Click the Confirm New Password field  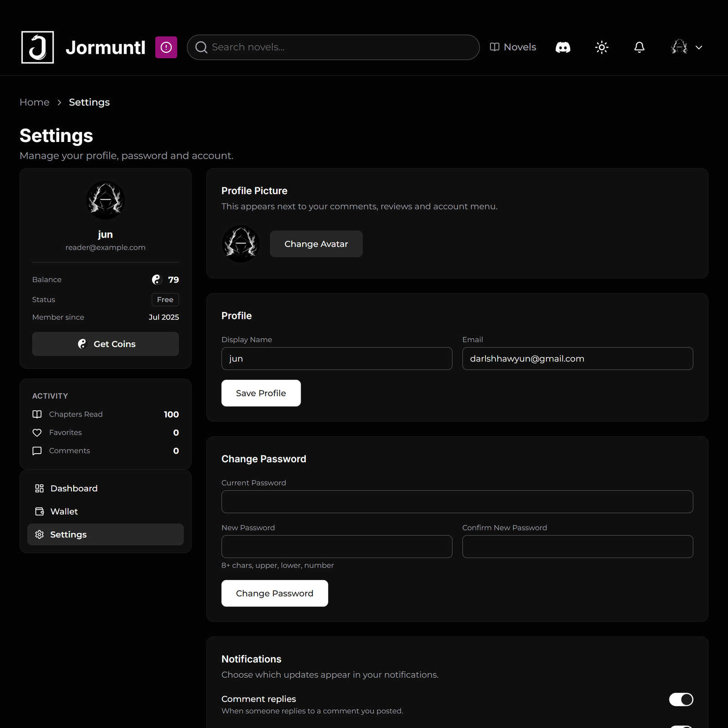pyautogui.click(x=577, y=546)
